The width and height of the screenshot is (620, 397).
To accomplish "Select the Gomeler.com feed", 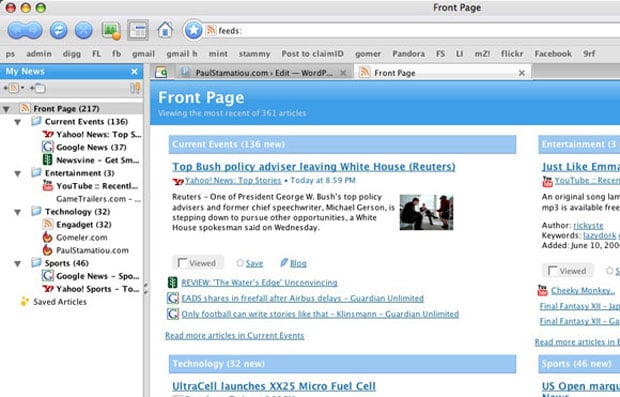I will point(75,237).
